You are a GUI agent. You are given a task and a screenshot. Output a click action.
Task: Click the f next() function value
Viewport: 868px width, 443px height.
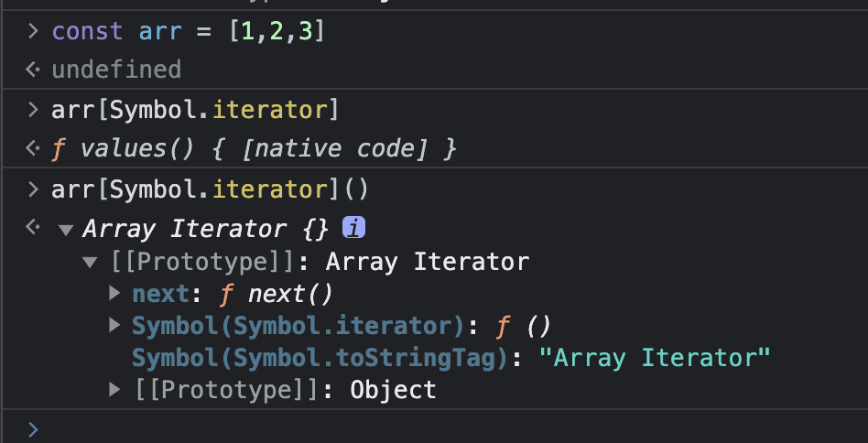tap(277, 294)
